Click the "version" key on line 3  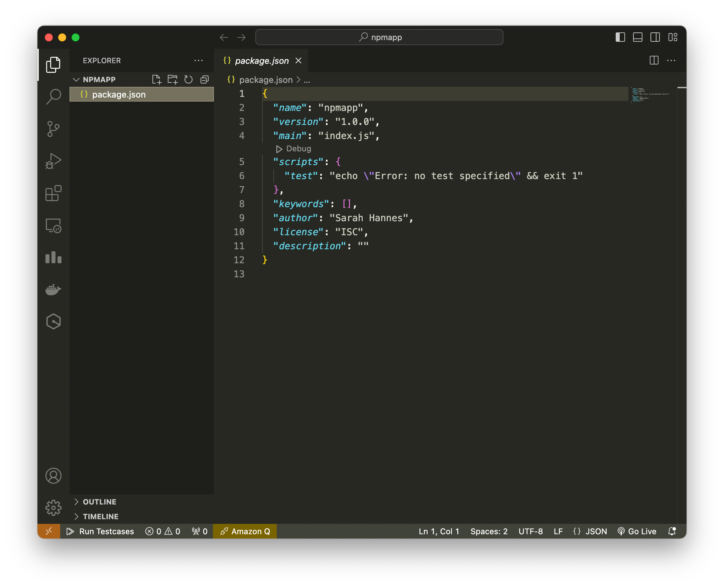coord(298,122)
